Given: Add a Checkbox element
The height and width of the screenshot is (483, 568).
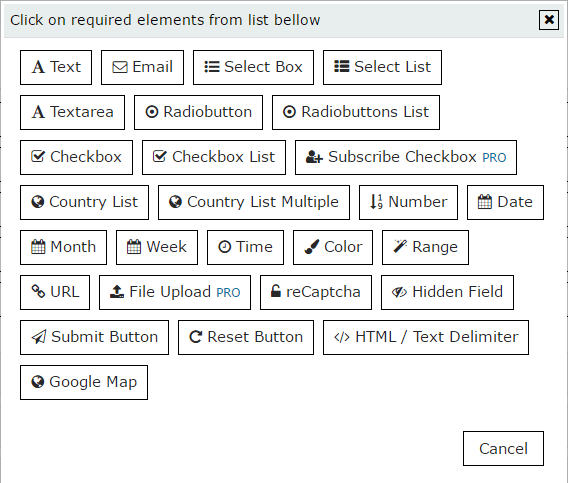Looking at the screenshot, I should coord(76,157).
